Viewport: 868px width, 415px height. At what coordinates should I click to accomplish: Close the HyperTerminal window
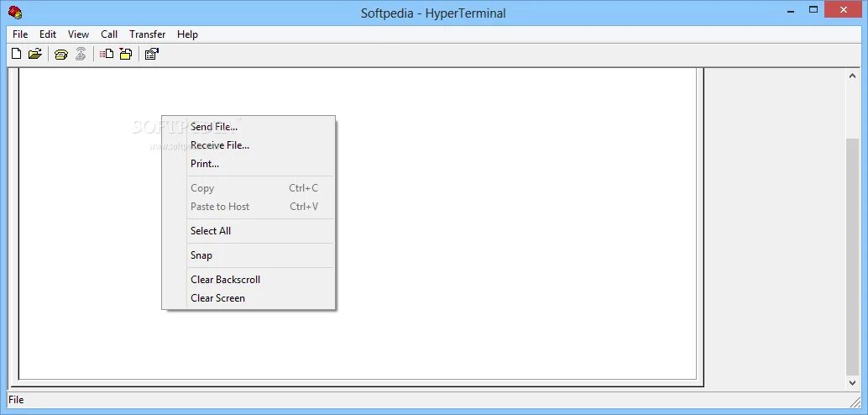click(x=844, y=11)
